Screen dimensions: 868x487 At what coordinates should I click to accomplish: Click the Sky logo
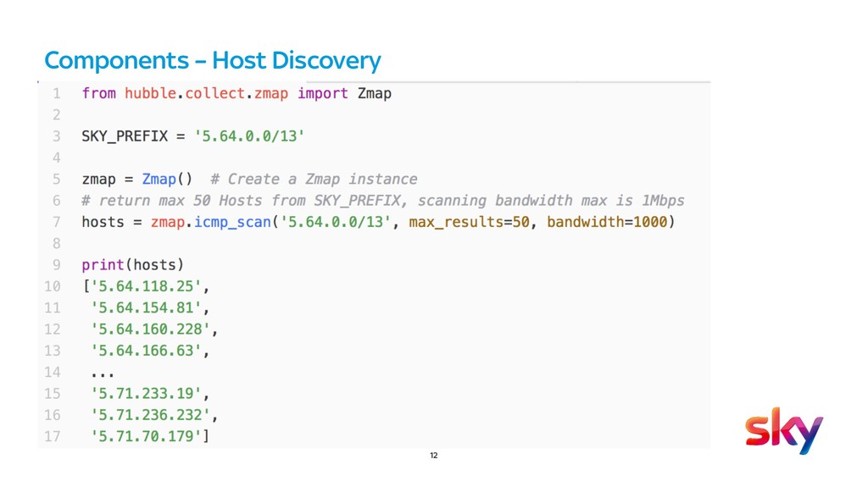pyautogui.click(x=784, y=430)
